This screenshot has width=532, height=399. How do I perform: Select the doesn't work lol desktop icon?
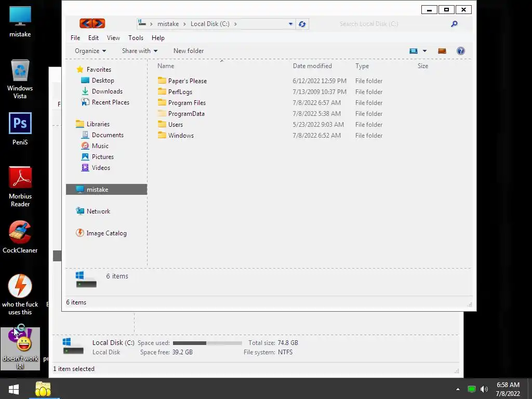click(20, 349)
